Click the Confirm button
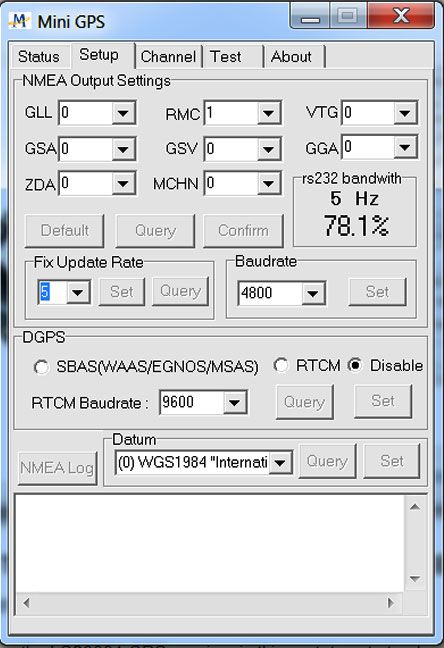The image size is (444, 648). (243, 231)
